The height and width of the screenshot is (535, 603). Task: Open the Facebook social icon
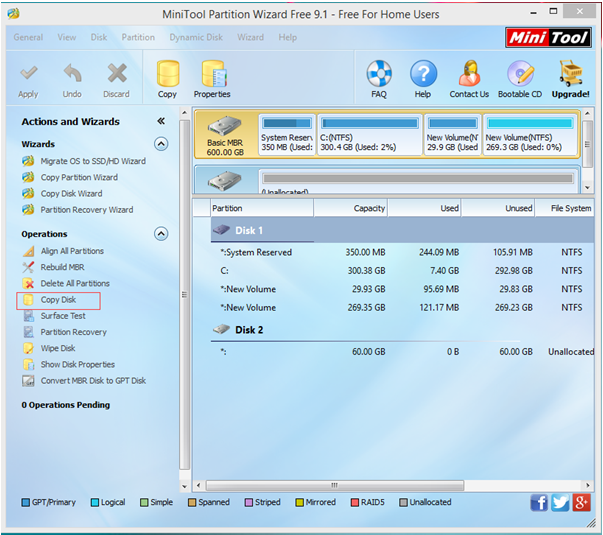pos(539,503)
